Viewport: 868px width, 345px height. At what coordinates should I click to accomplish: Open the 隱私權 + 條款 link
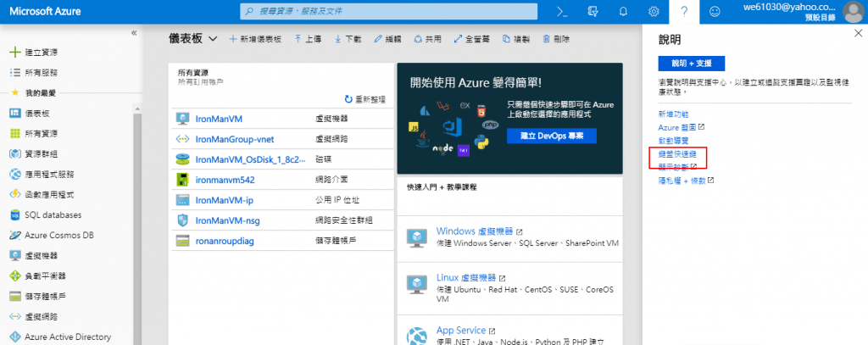(x=682, y=181)
